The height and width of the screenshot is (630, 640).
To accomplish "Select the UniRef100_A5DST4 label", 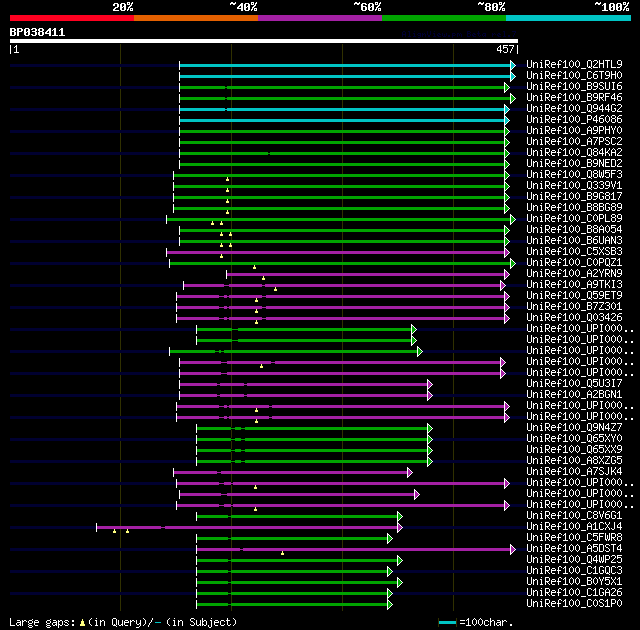I will [574, 549].
